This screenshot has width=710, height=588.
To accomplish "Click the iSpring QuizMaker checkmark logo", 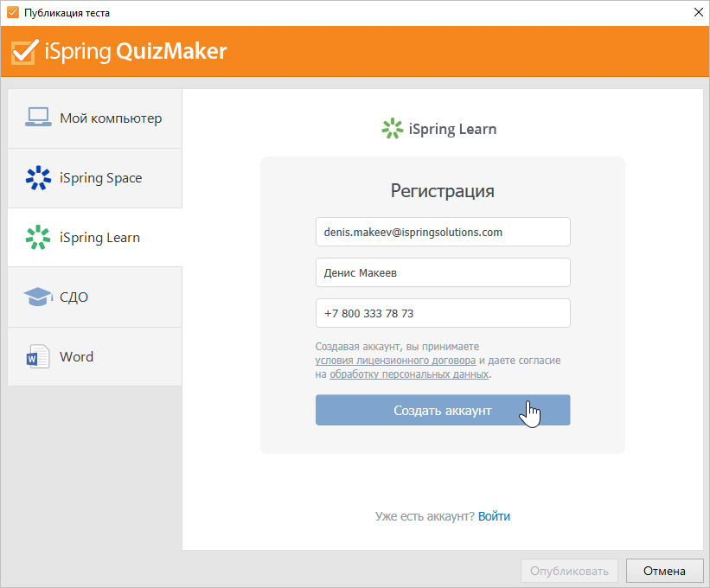I will point(24,52).
